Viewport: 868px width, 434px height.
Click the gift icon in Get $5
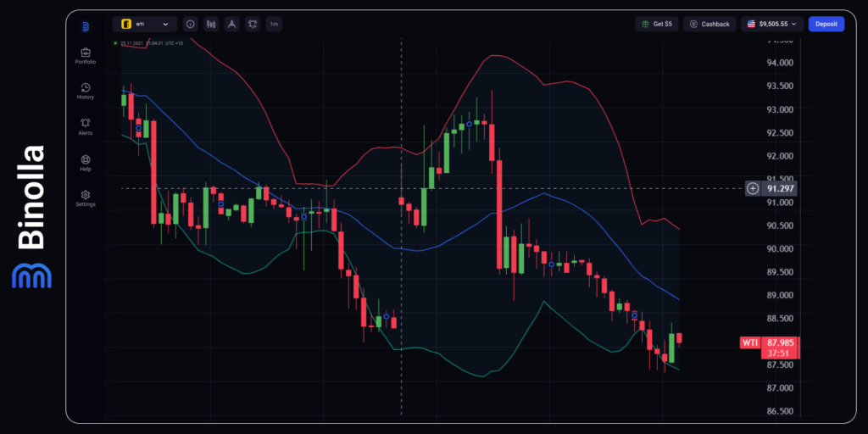(645, 25)
